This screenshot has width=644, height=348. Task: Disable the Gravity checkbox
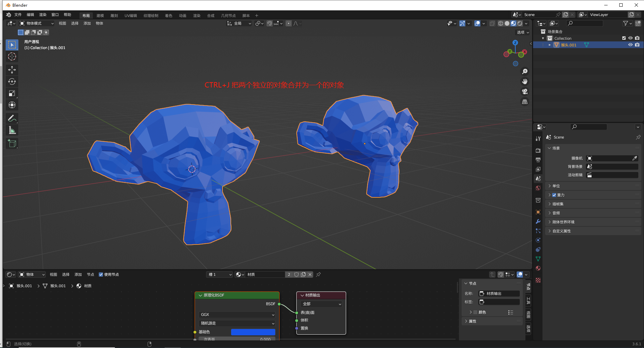554,195
